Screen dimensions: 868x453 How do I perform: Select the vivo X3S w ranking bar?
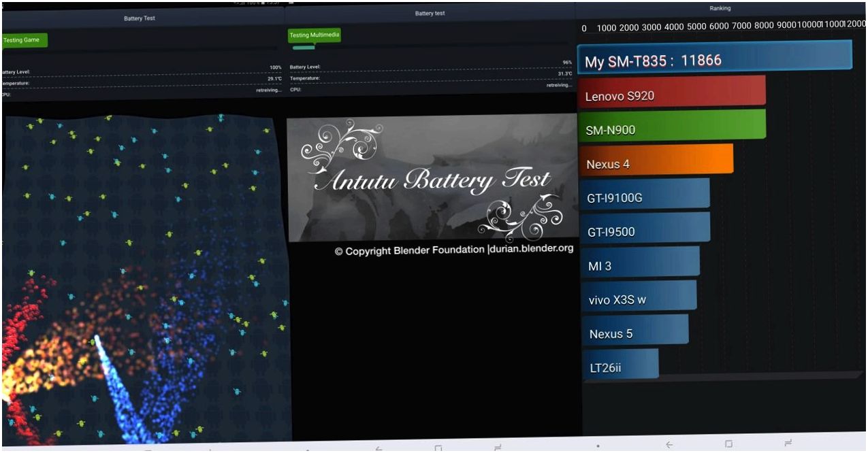639,295
